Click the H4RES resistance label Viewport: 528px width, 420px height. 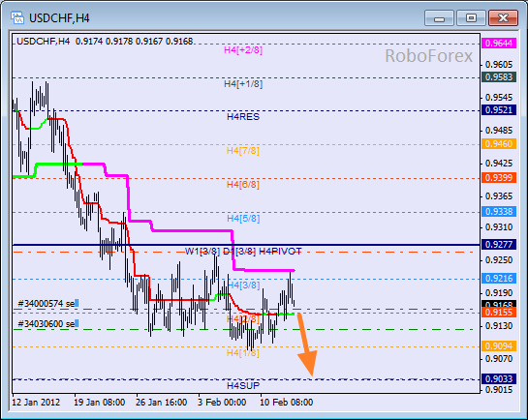[243, 117]
